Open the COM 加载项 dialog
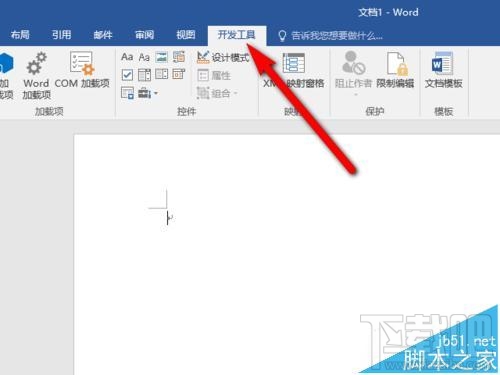500x375 pixels. [x=82, y=70]
